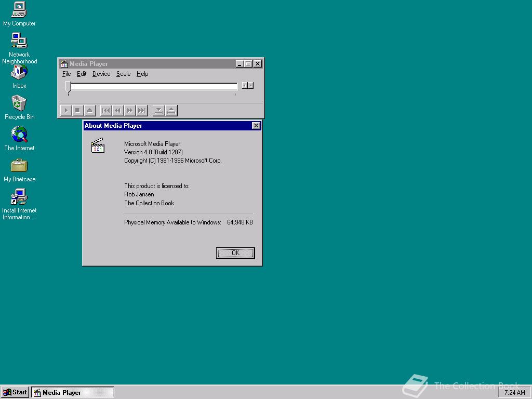This screenshot has height=399, width=532.
Task: Click the Next Mark button
Action: pyautogui.click(x=142, y=111)
